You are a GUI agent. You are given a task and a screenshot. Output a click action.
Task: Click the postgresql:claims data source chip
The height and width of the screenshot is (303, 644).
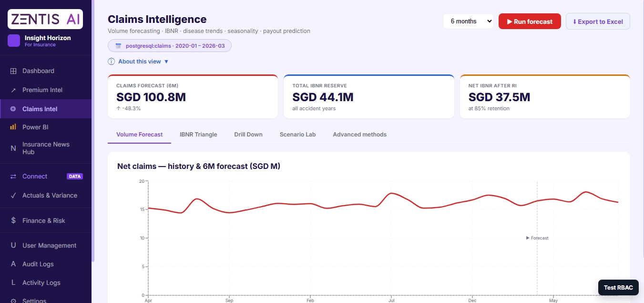(170, 46)
